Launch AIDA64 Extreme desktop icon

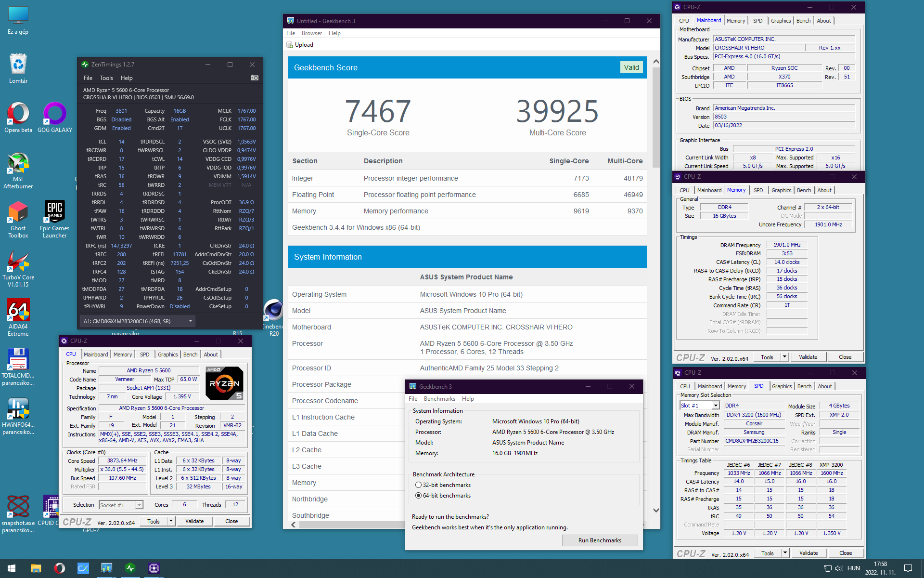(18, 318)
